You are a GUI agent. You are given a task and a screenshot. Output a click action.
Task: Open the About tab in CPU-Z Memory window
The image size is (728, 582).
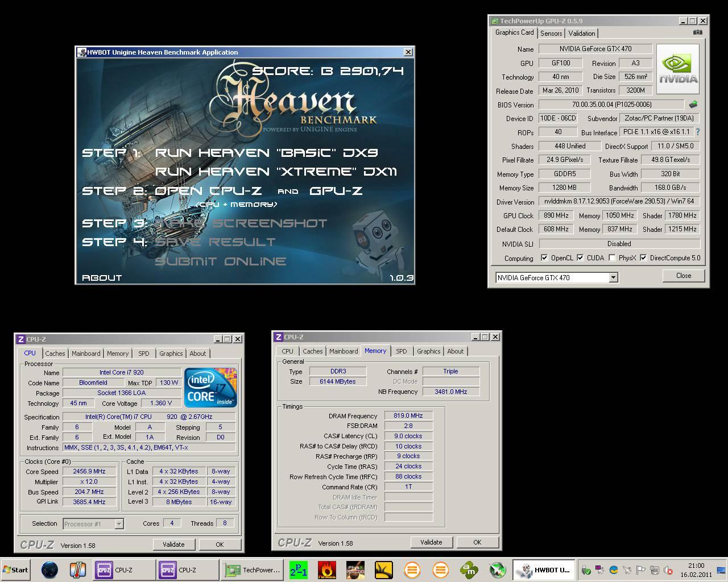click(456, 351)
